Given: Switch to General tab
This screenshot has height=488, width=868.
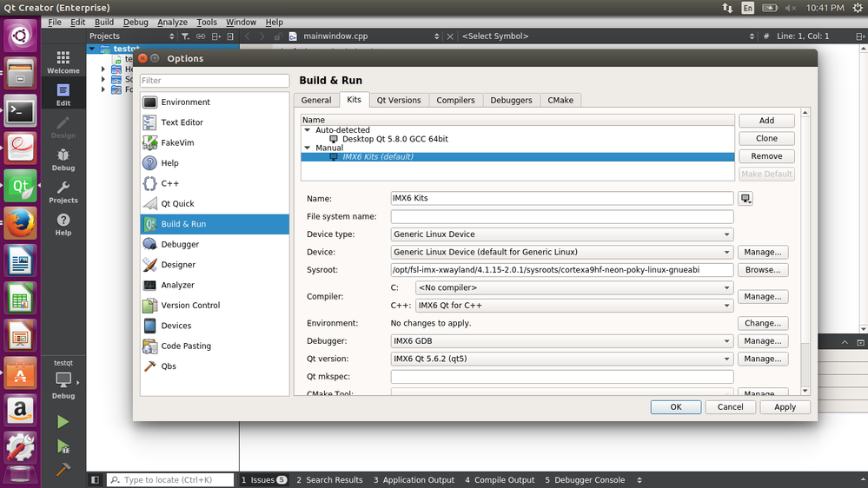Looking at the screenshot, I should [316, 100].
